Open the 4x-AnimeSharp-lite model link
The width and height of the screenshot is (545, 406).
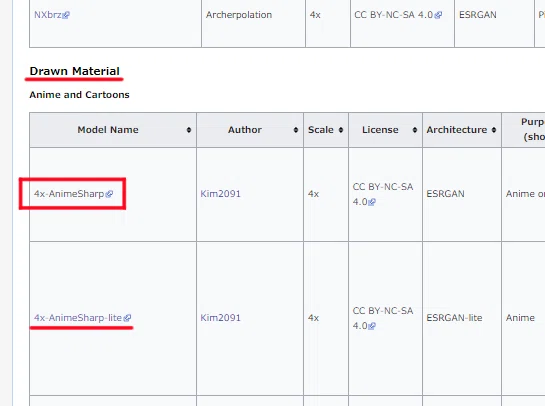[82, 318]
